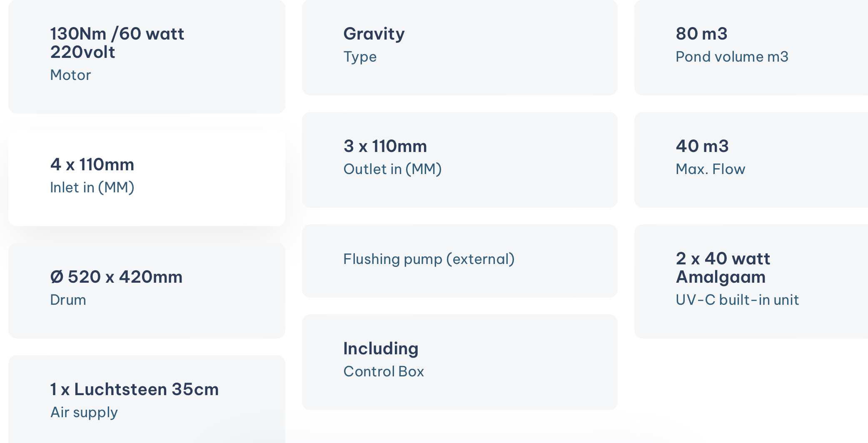Click the "3 x 110mm" value text
The width and height of the screenshot is (868, 443).
(x=385, y=146)
